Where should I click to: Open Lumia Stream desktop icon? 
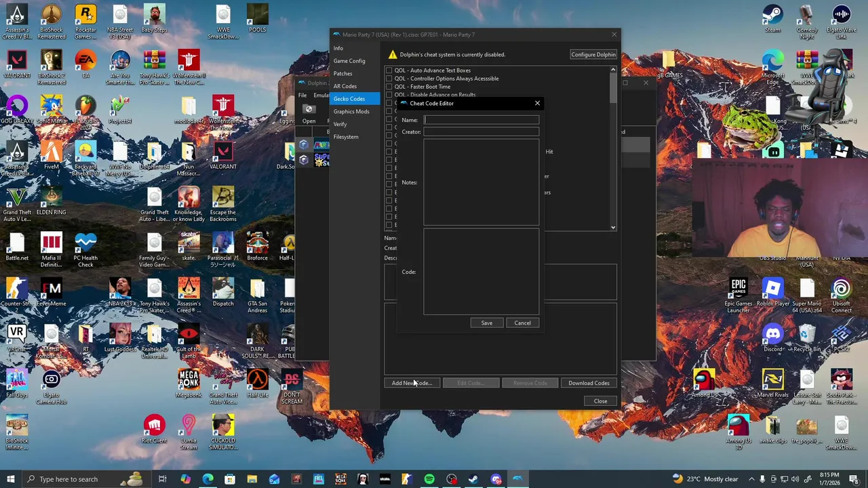coord(189,432)
